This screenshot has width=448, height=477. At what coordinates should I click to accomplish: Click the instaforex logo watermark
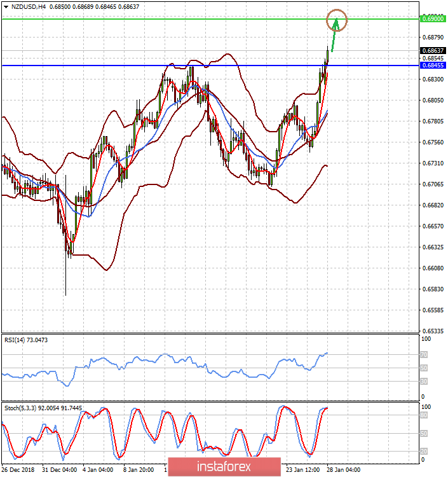[224, 466]
